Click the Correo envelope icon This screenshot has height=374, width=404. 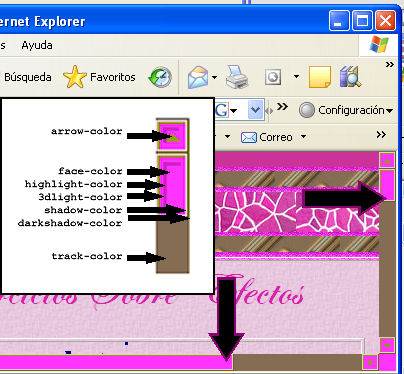coord(249,137)
